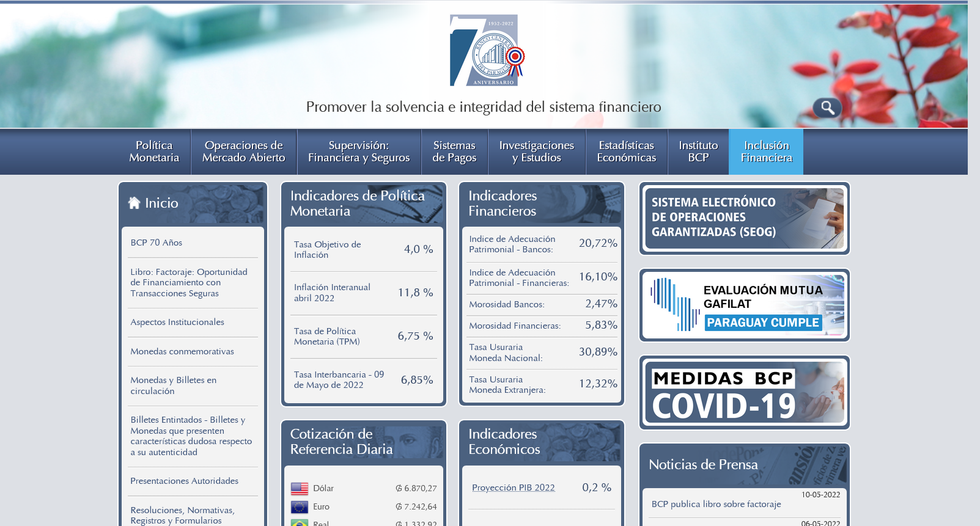Click the home icon beside Inicio
The image size is (980, 526).
coord(134,203)
